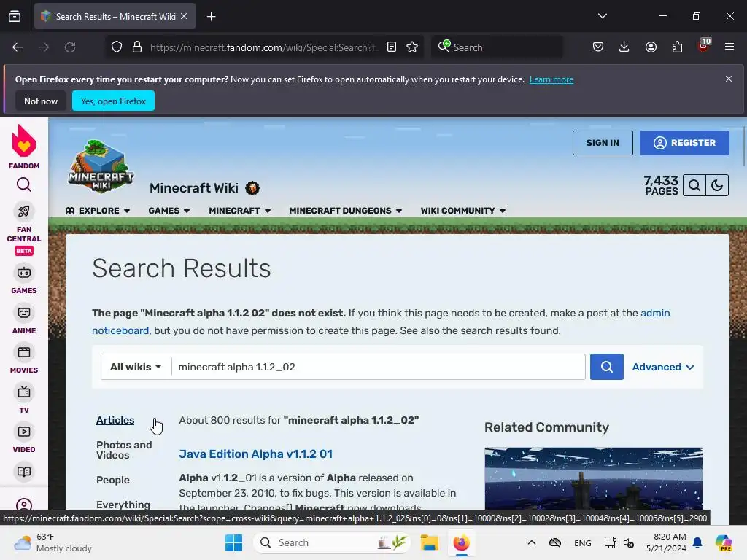Click Yes, open Firefox button

(x=113, y=101)
